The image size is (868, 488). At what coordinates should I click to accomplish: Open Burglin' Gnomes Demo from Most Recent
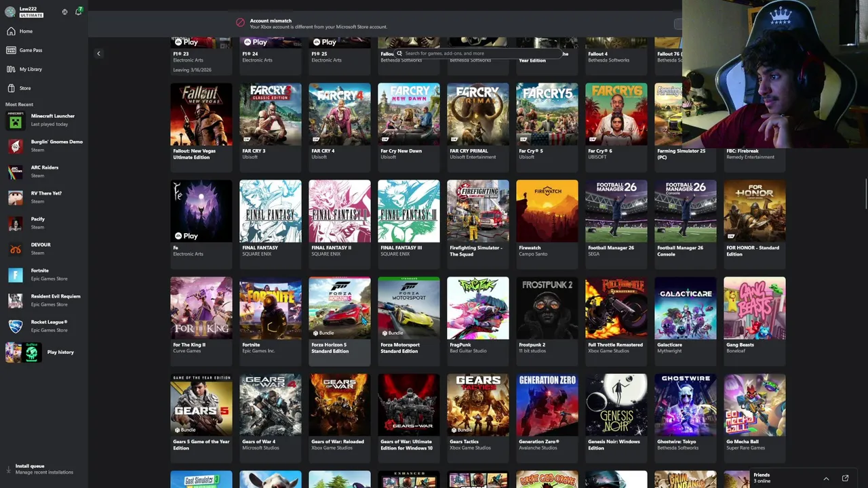pyautogui.click(x=44, y=146)
